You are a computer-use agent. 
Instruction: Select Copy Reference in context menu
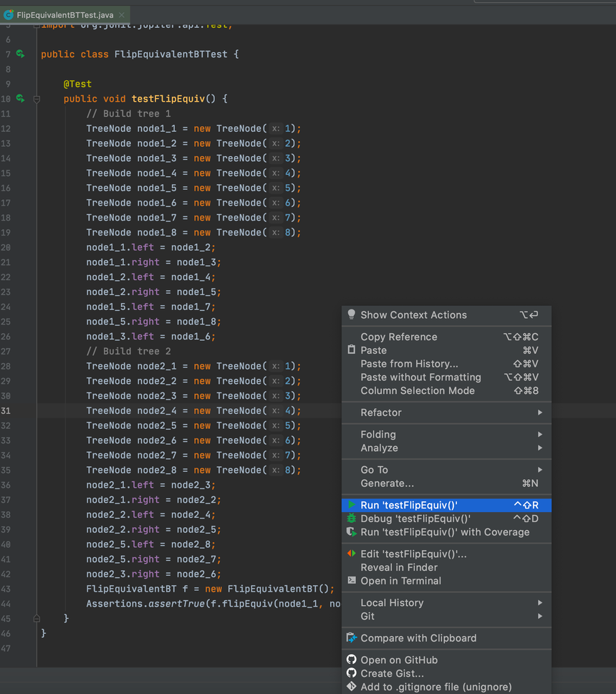coord(398,337)
